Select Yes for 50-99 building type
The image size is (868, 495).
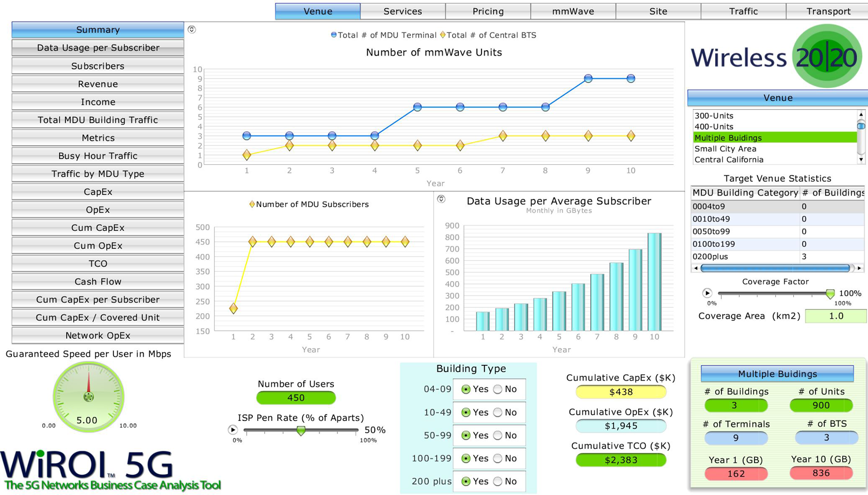coord(466,435)
